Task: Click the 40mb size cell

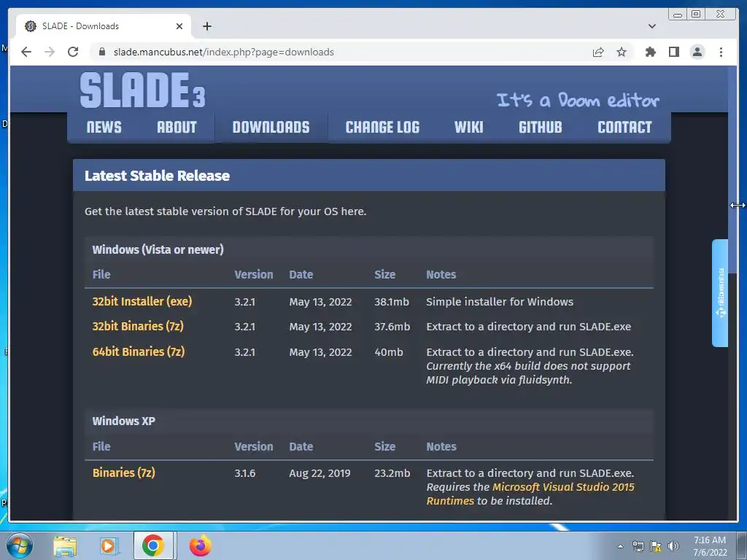Action: (389, 352)
